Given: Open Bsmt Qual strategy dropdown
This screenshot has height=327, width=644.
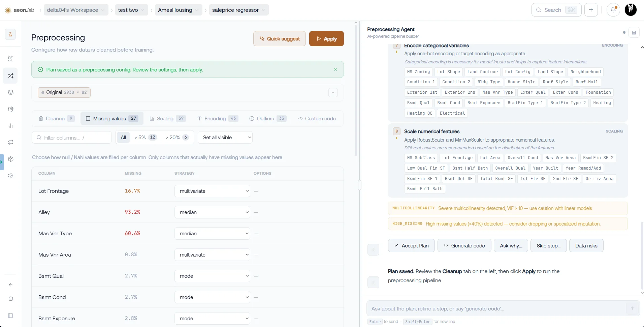Looking at the screenshot, I should 212,276.
